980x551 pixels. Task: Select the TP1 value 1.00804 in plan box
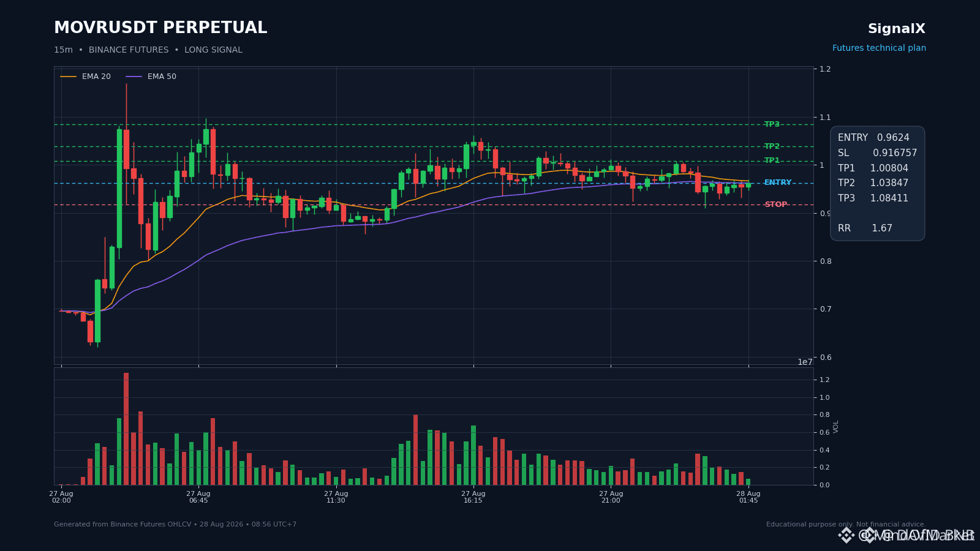click(x=889, y=168)
